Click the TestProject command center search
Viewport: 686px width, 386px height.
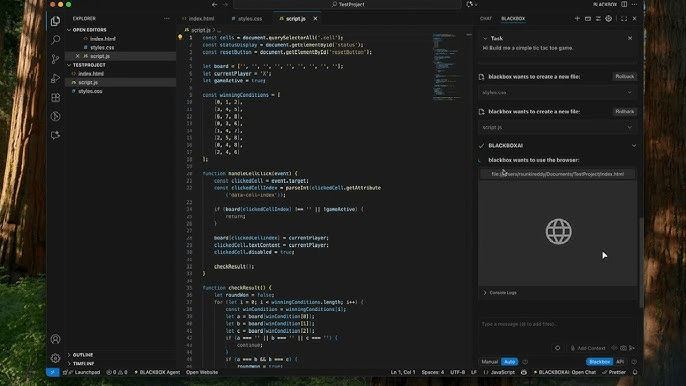[x=348, y=4]
